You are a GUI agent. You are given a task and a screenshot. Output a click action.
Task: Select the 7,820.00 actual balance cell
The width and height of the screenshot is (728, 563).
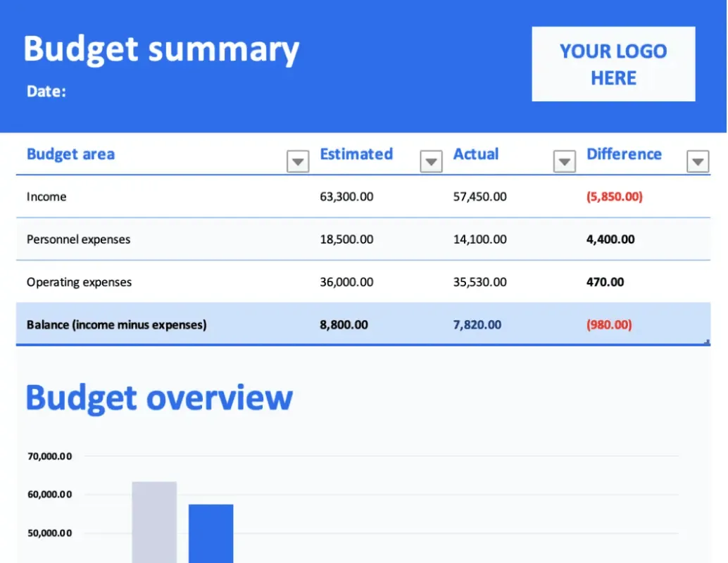pyautogui.click(x=477, y=325)
